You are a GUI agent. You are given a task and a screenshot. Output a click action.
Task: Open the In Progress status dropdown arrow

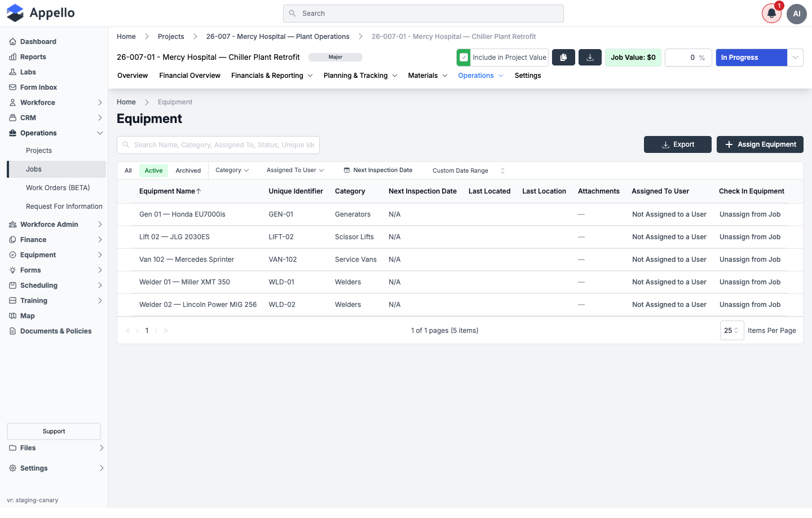795,58
